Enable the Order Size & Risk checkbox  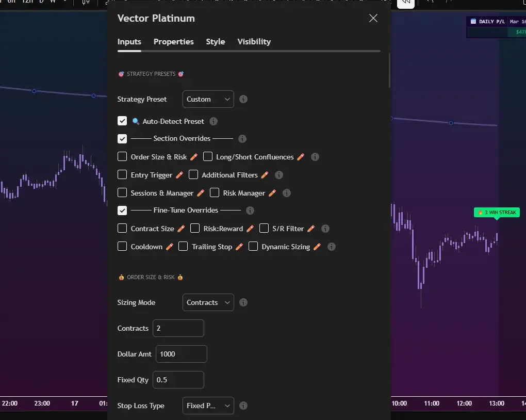122,157
